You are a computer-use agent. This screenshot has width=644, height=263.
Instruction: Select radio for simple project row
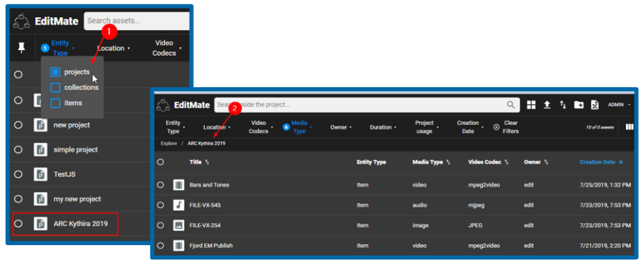[18, 149]
